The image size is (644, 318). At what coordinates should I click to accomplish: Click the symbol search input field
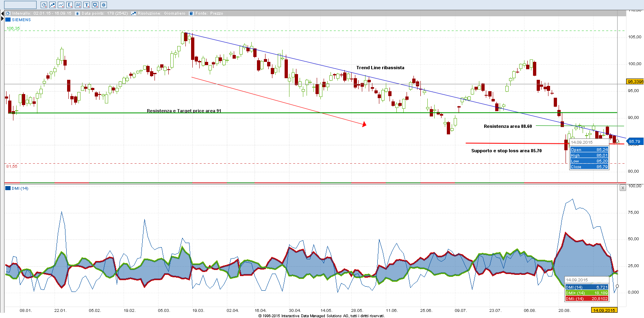[x=20, y=5]
